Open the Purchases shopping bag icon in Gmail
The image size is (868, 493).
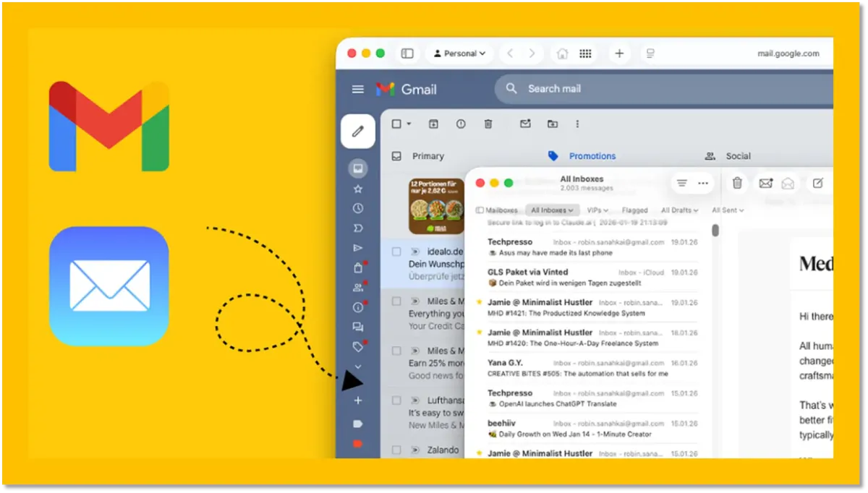(x=357, y=268)
